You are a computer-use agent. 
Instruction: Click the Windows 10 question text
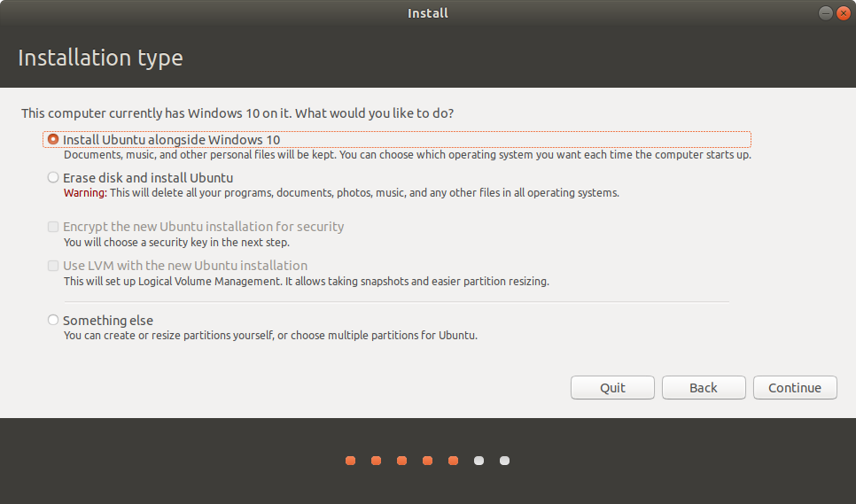point(237,113)
